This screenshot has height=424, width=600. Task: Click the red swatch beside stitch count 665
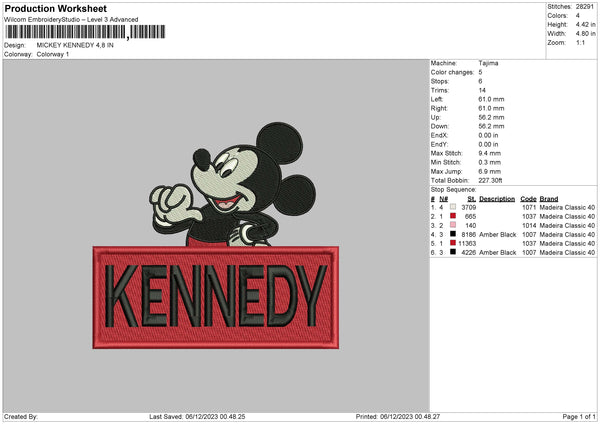point(453,216)
